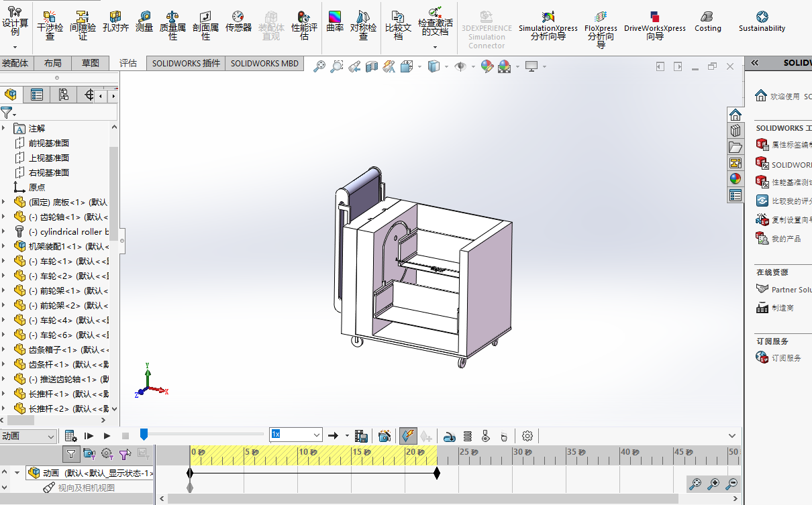Image resolution: width=812 pixels, height=505 pixels.
Task: Open the 1x playback speed dropdown
Action: point(296,435)
